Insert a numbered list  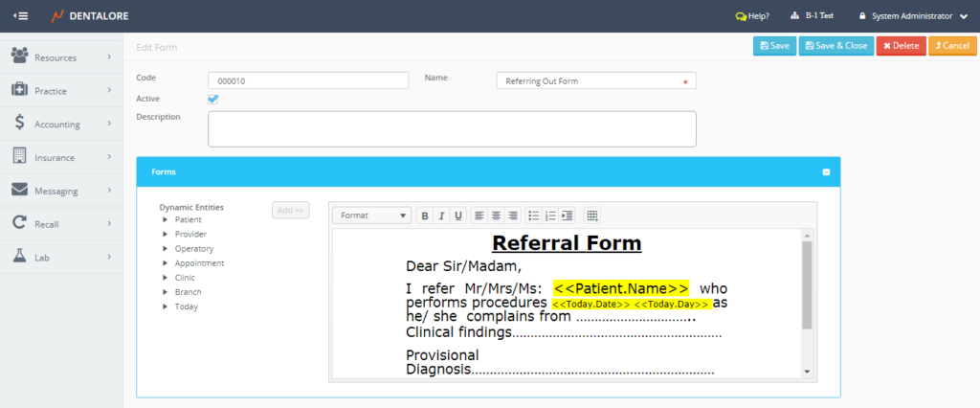pyautogui.click(x=550, y=215)
